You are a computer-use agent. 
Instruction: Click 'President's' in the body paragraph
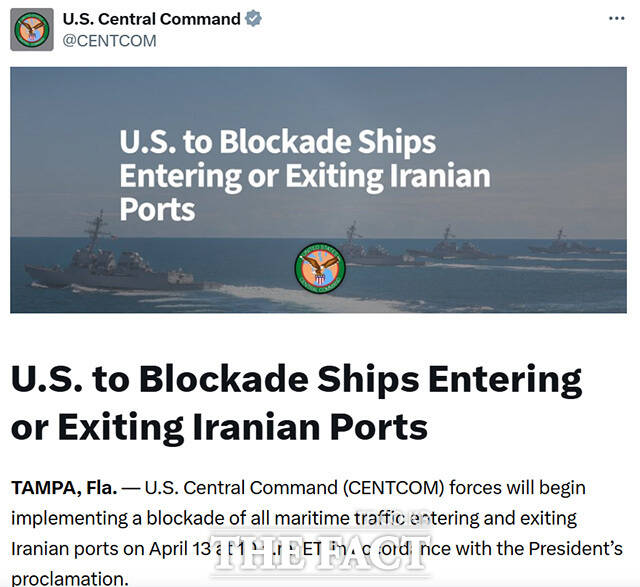pos(575,548)
